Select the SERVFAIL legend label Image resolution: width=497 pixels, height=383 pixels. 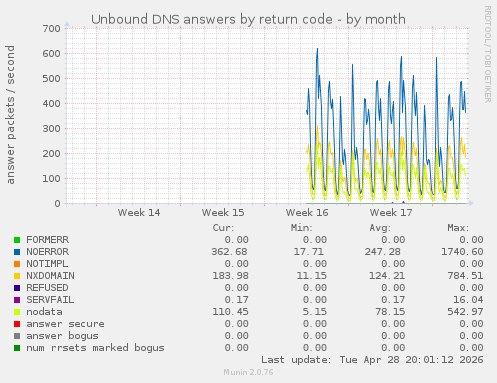50,300
